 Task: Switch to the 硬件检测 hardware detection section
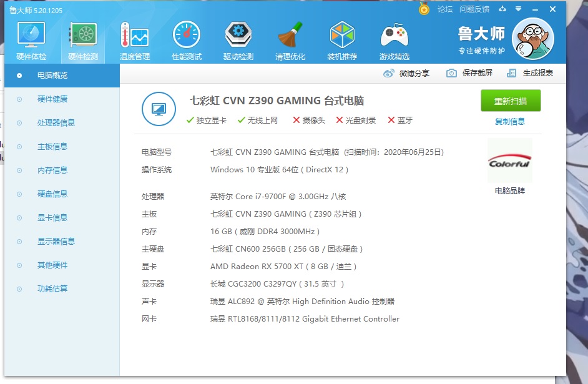83,41
